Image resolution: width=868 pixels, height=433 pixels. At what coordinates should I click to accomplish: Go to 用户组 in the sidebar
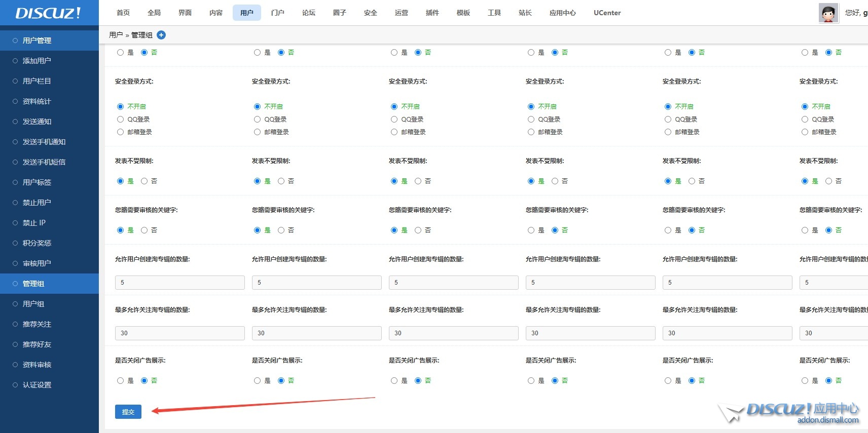[x=33, y=304]
